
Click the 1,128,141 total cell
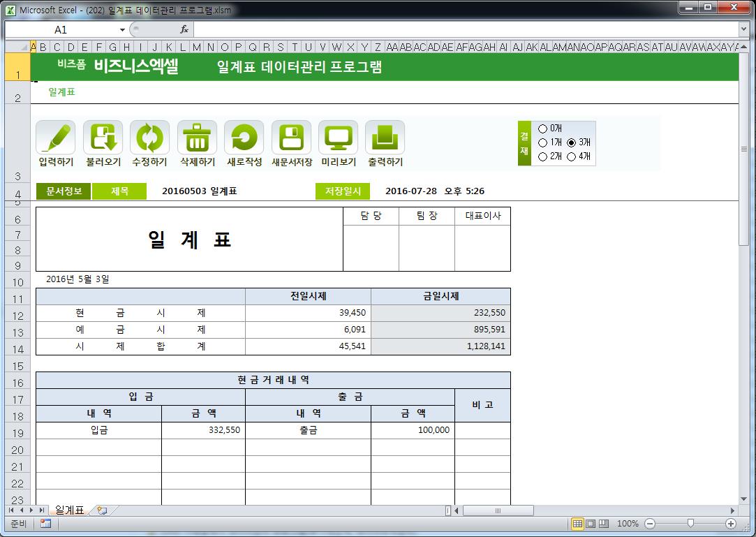(x=440, y=346)
